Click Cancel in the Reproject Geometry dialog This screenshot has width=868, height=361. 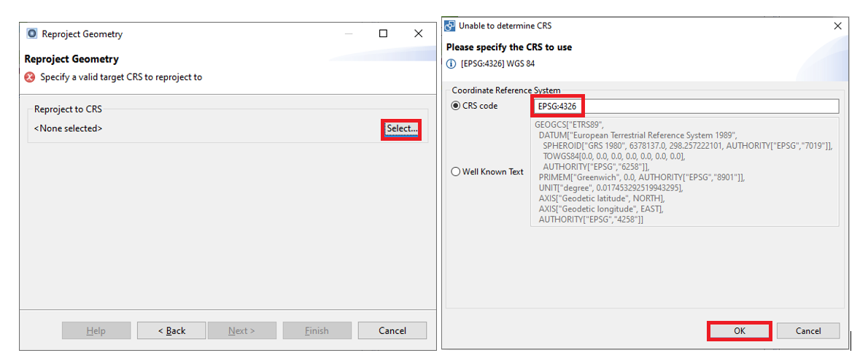tap(392, 330)
